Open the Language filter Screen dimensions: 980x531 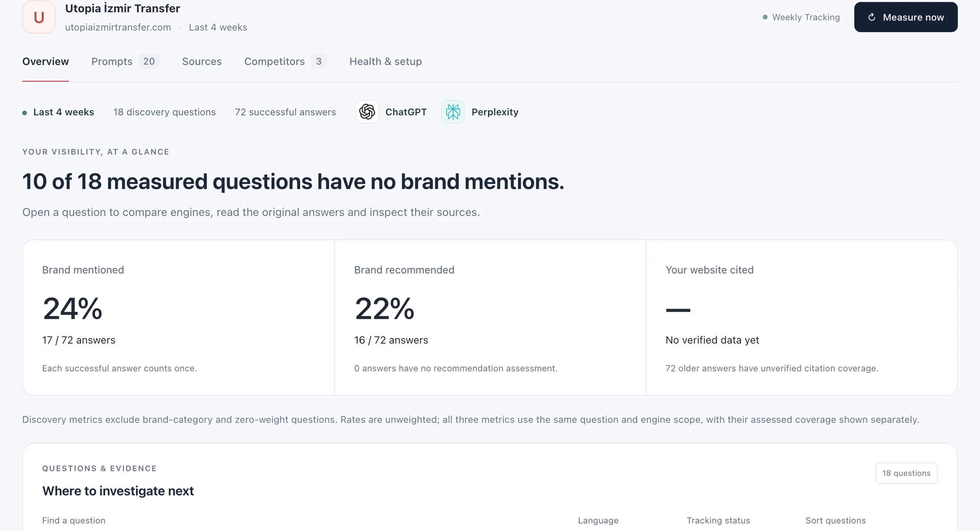(598, 520)
